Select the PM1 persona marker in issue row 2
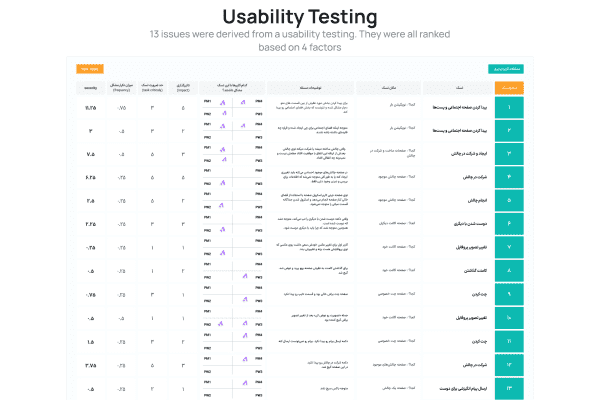The image size is (600, 400). pos(223,126)
